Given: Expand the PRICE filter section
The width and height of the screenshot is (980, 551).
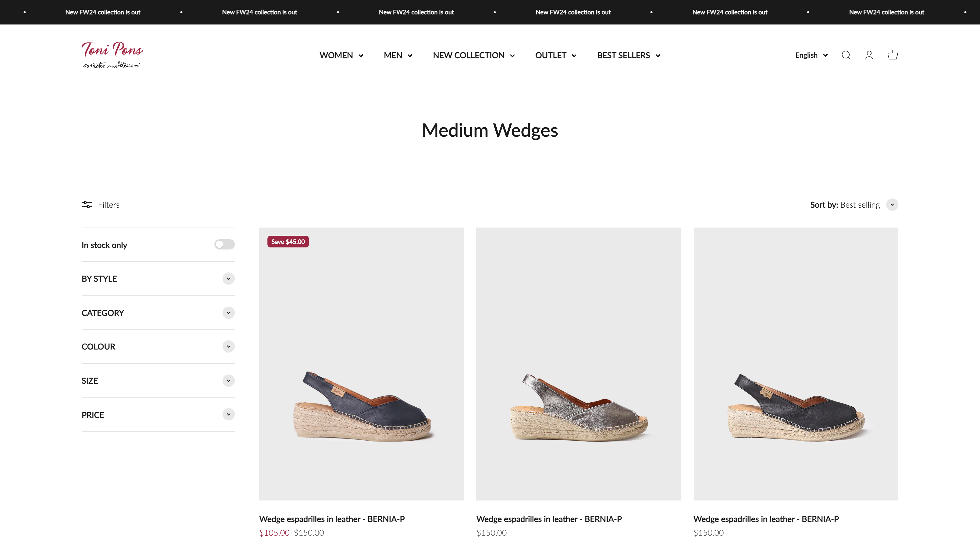Looking at the screenshot, I should click(228, 415).
